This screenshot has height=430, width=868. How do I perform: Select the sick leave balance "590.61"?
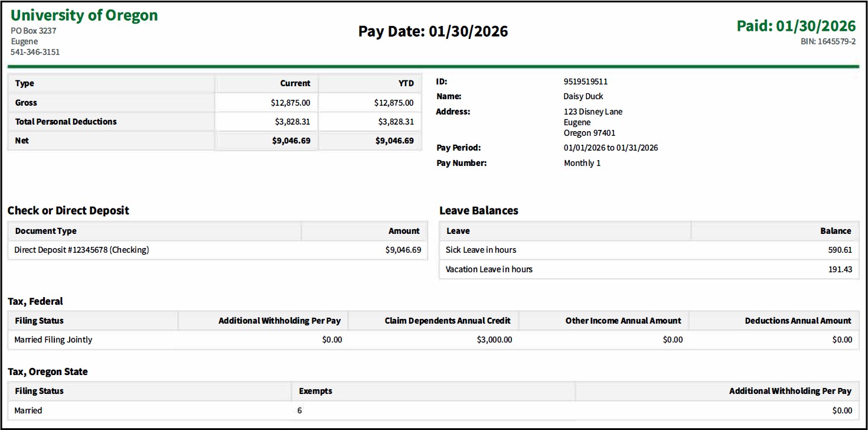(840, 250)
